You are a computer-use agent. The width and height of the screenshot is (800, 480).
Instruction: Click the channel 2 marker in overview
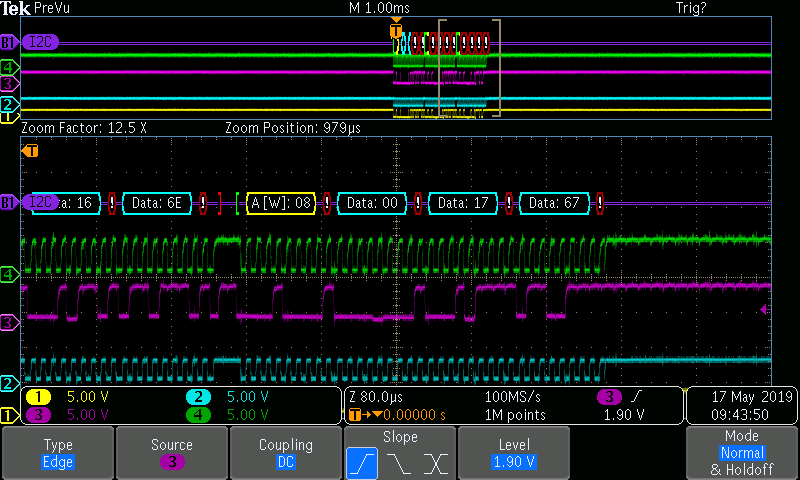click(8, 105)
